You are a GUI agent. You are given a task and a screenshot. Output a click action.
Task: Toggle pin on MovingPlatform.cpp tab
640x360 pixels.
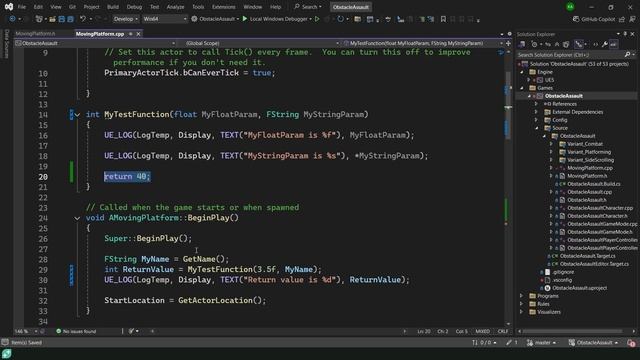[x=131, y=34]
